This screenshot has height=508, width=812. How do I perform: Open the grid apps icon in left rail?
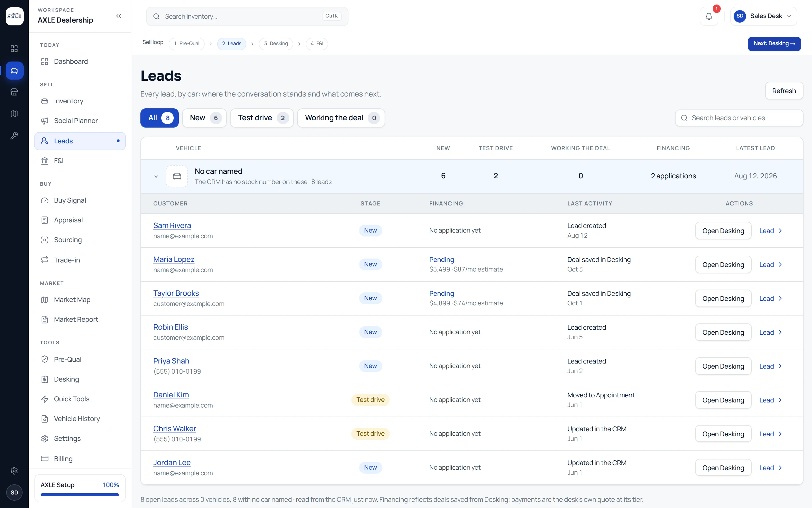tap(14, 49)
